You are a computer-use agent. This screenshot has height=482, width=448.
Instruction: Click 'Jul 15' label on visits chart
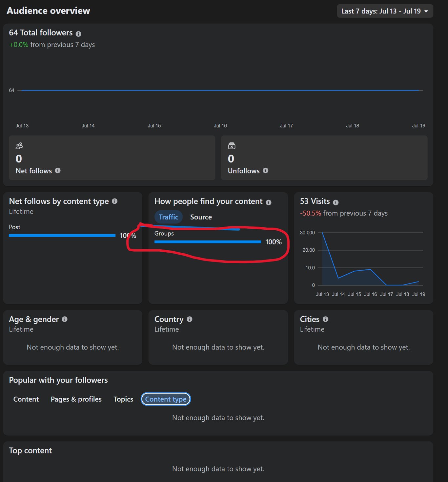tap(355, 294)
